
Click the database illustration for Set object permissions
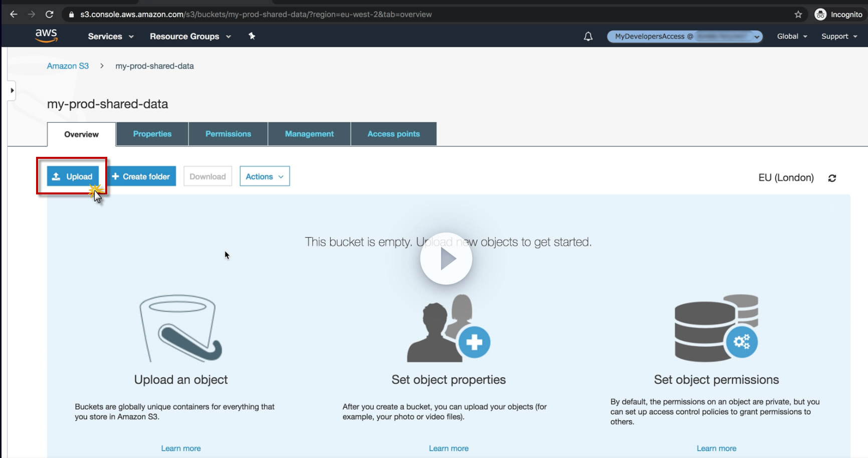pos(716,328)
